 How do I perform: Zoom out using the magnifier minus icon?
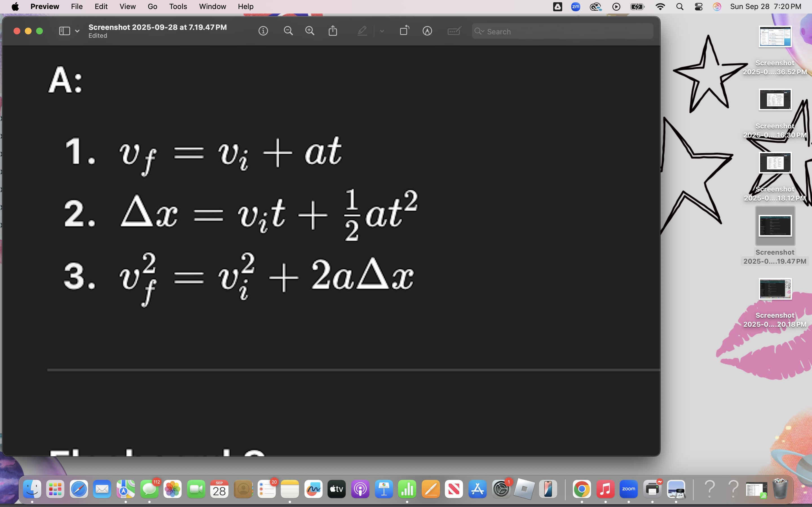coord(288,31)
